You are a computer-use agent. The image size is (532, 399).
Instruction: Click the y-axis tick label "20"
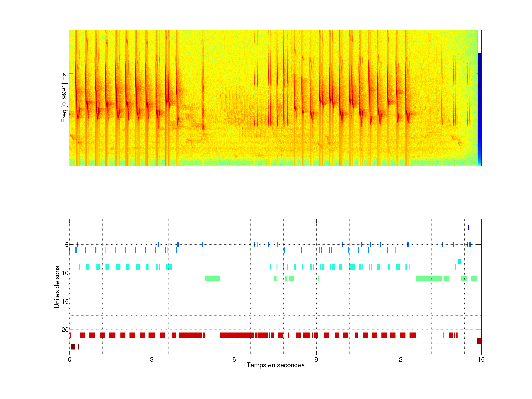click(65, 330)
